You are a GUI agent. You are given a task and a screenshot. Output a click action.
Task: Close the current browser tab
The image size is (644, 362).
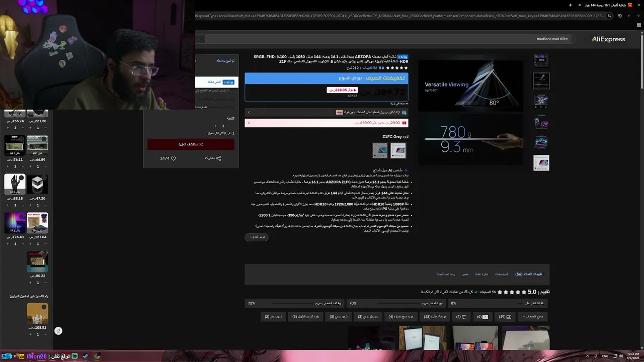(x=579, y=5)
